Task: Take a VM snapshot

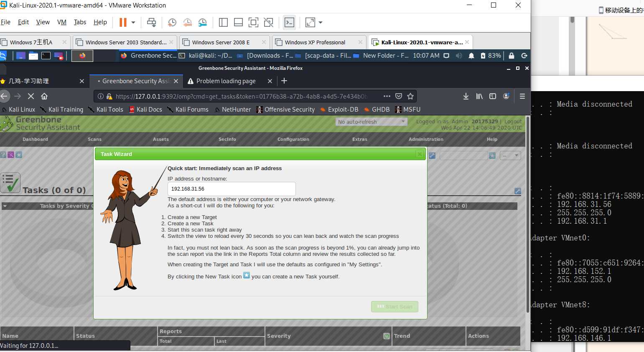Action: pos(172,23)
